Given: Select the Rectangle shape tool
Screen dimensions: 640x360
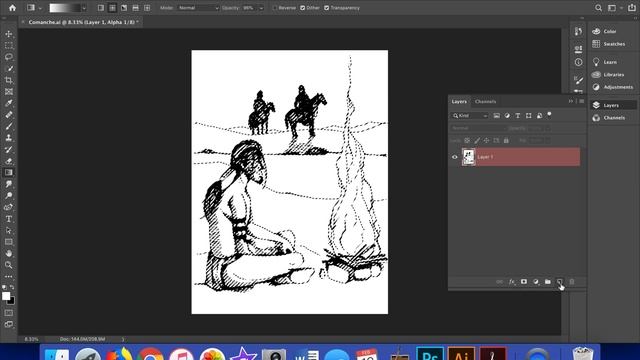Looking at the screenshot, I should click(x=9, y=242).
